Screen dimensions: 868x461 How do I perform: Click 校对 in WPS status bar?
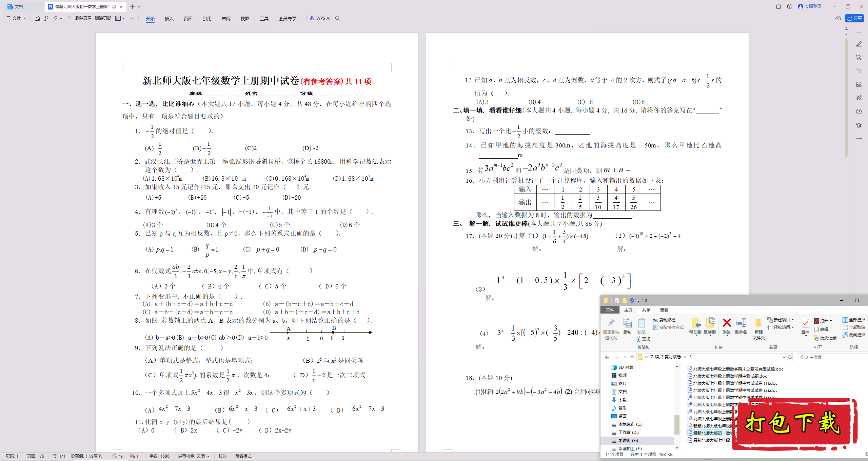pyautogui.click(x=223, y=456)
